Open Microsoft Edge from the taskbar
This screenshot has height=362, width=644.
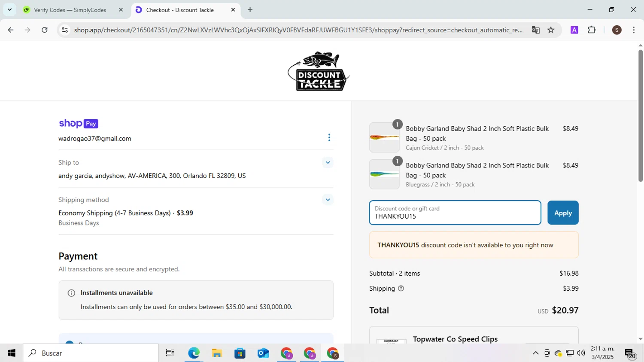click(194, 353)
